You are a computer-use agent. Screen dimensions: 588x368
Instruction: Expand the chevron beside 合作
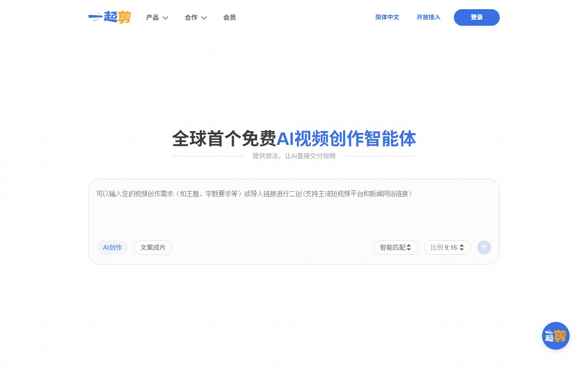tap(204, 17)
